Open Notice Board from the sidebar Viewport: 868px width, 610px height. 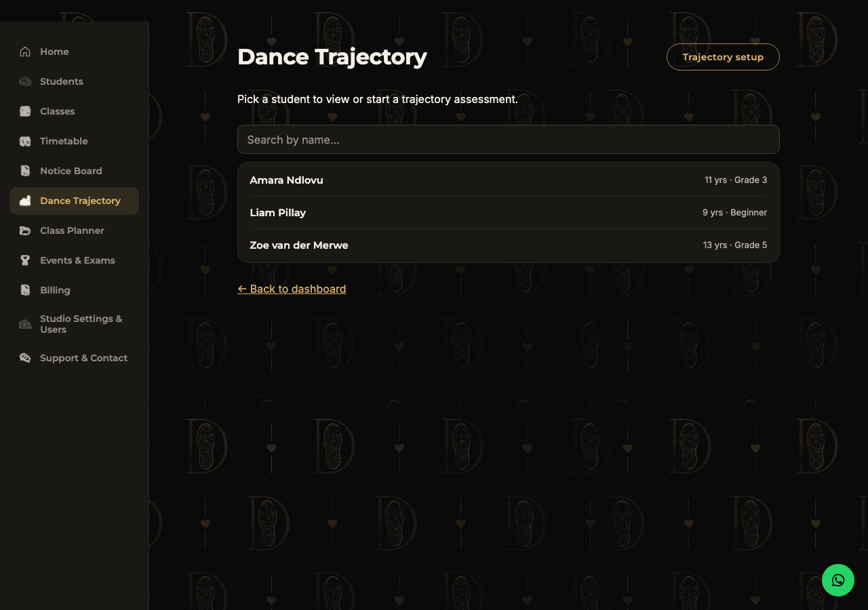click(74, 171)
